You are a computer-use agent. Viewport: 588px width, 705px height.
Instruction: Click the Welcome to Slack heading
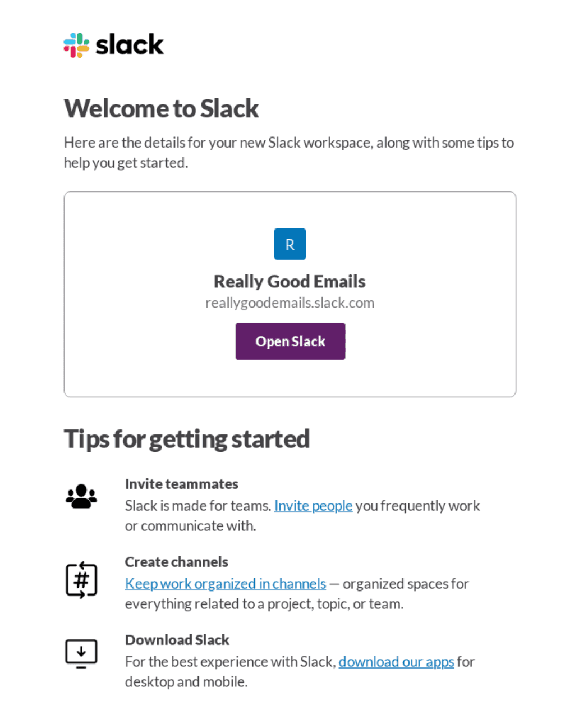tap(161, 108)
